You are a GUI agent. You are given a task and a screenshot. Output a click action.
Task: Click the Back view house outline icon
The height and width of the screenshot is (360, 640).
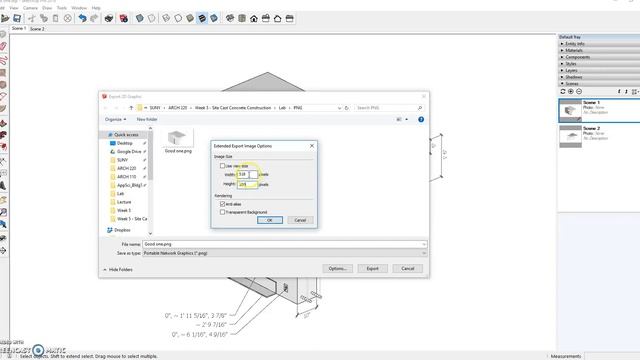coord(278,18)
